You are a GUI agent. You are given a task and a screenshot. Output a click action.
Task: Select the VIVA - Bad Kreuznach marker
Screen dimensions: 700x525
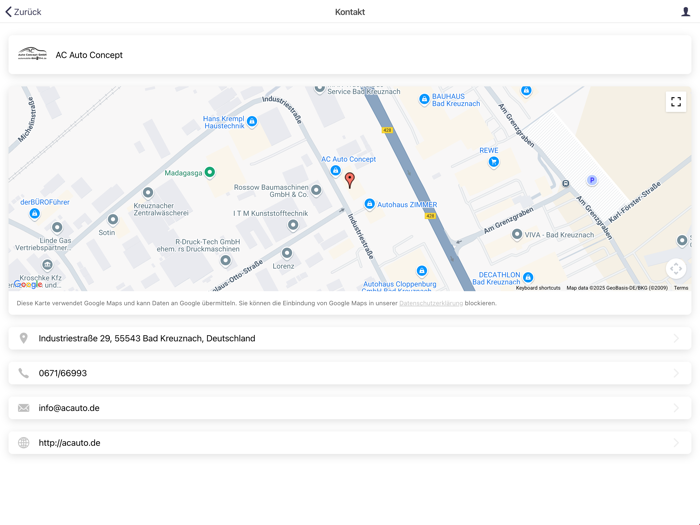(517, 234)
